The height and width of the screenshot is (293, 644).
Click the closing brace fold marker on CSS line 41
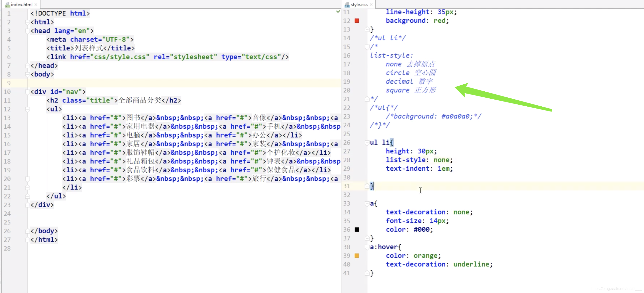pos(367,273)
